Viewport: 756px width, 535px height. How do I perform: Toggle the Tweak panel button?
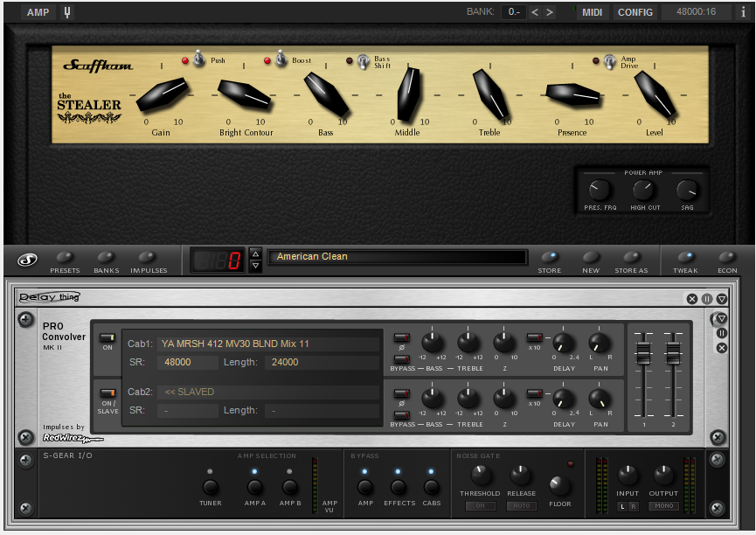point(685,258)
